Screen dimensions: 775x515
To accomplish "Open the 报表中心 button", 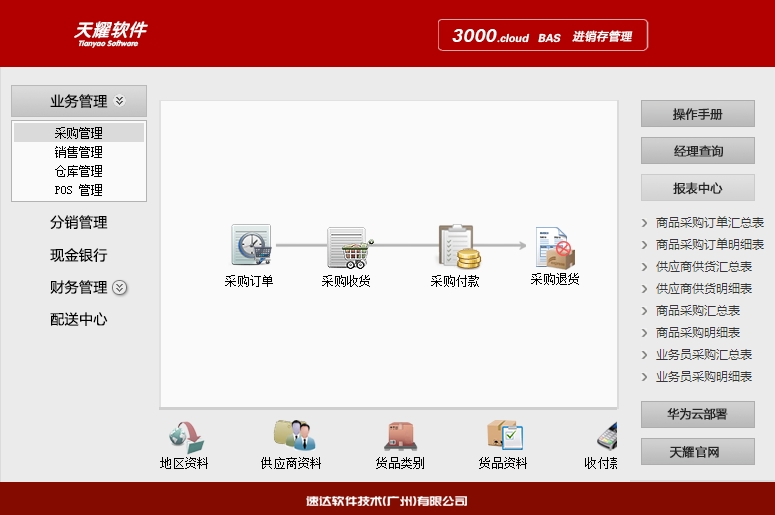I will 697,188.
